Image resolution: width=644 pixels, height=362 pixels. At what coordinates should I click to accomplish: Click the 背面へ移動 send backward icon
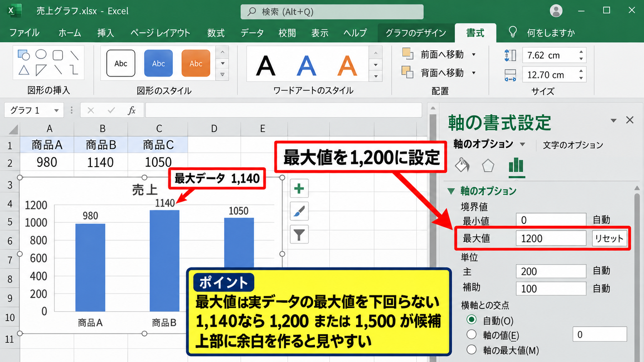click(x=408, y=72)
